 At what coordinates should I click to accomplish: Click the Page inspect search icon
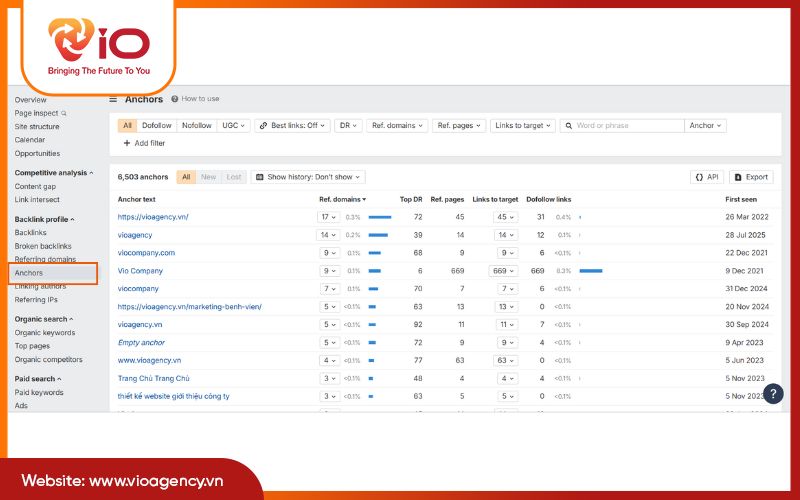tap(64, 113)
